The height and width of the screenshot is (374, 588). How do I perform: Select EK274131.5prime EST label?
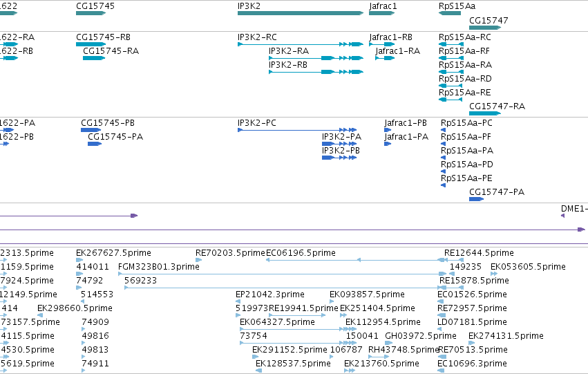pos(506,337)
